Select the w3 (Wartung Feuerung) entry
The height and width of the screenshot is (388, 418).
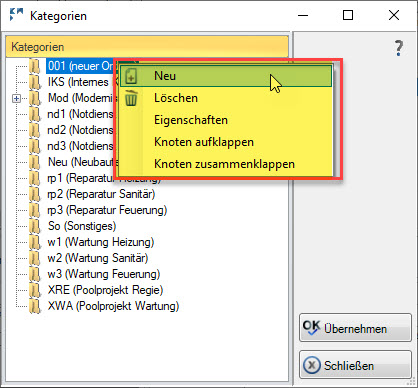104,274
